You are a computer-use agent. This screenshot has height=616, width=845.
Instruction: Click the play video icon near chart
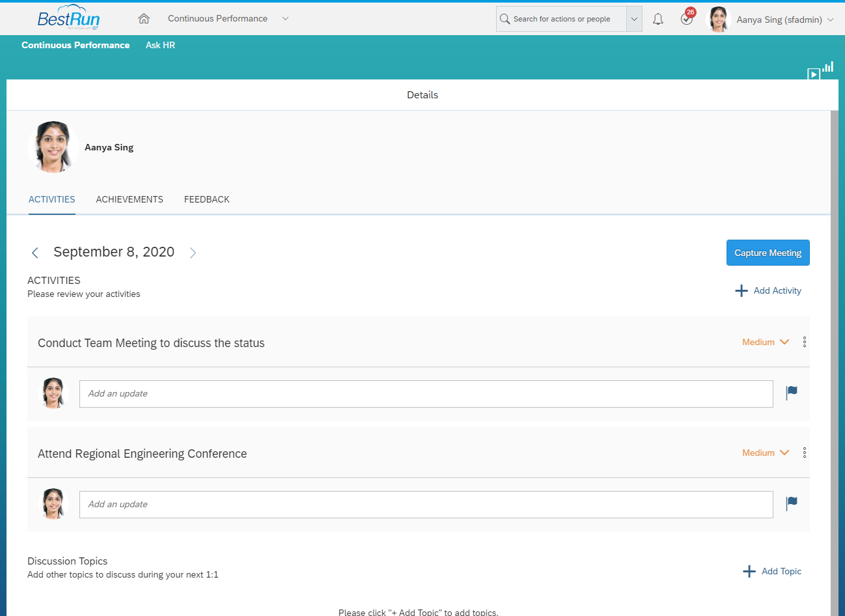[814, 74]
